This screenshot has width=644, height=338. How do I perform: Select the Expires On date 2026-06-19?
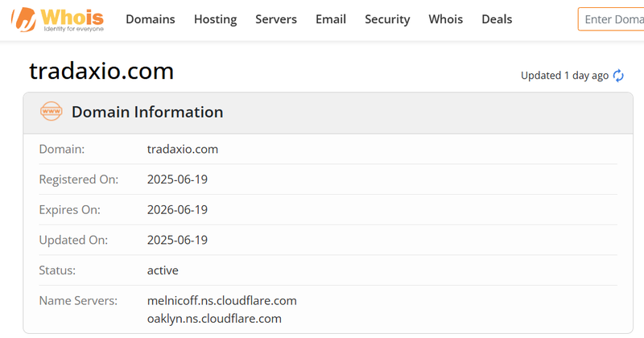coord(177,210)
